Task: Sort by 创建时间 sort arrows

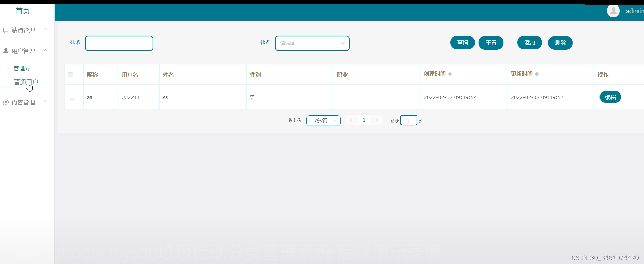Action: pos(450,74)
